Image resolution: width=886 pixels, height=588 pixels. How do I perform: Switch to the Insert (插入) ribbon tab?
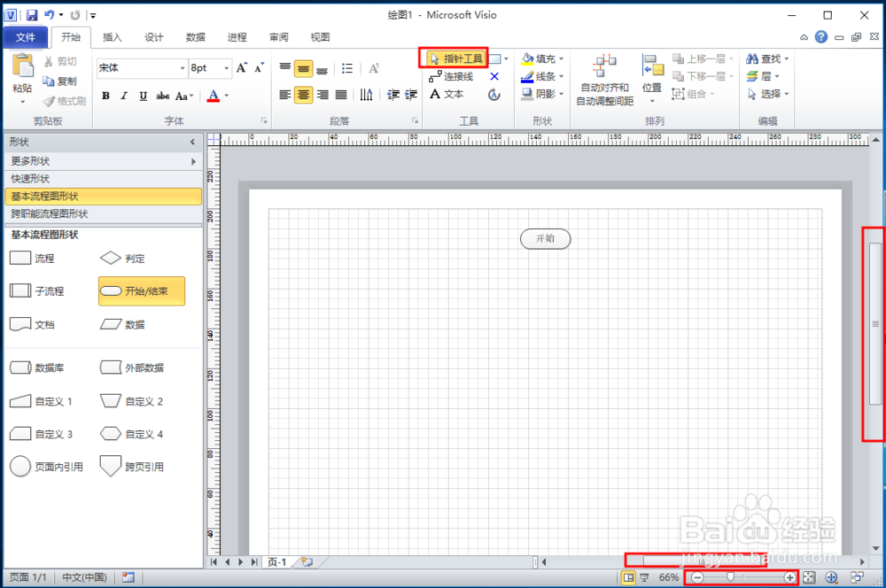coord(113,37)
